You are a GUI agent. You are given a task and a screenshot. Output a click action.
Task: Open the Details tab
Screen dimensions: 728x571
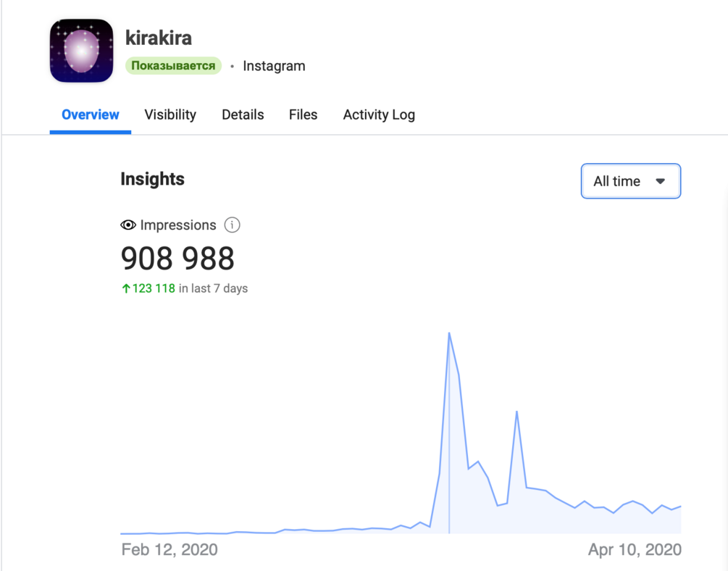[243, 114]
